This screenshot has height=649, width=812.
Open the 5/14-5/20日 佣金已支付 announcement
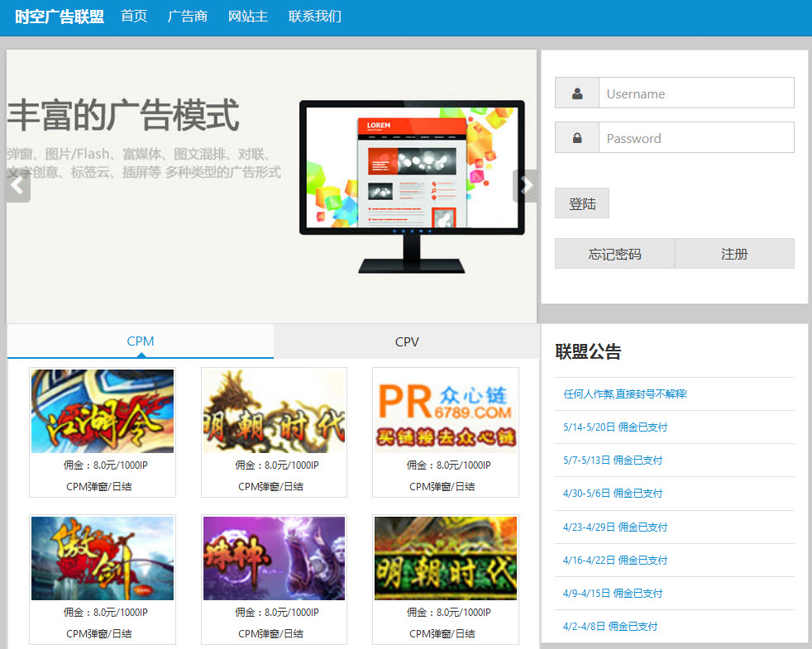coord(615,427)
